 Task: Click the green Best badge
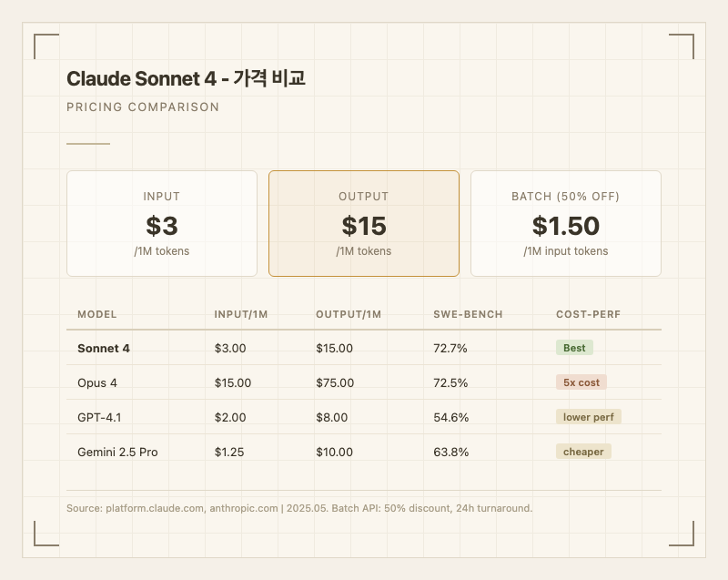[x=574, y=348]
